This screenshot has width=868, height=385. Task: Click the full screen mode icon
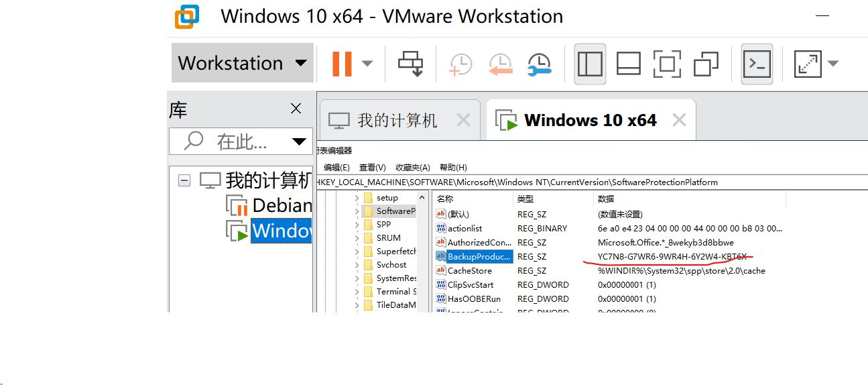(667, 64)
